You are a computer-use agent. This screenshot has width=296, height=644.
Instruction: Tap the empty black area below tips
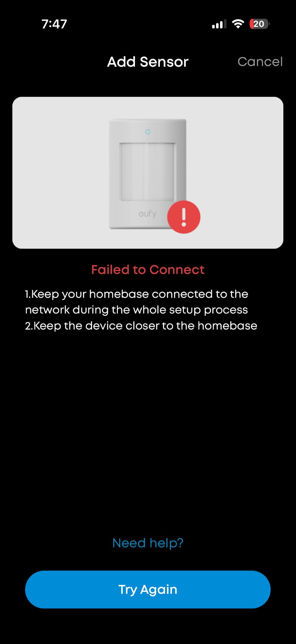coord(148,432)
